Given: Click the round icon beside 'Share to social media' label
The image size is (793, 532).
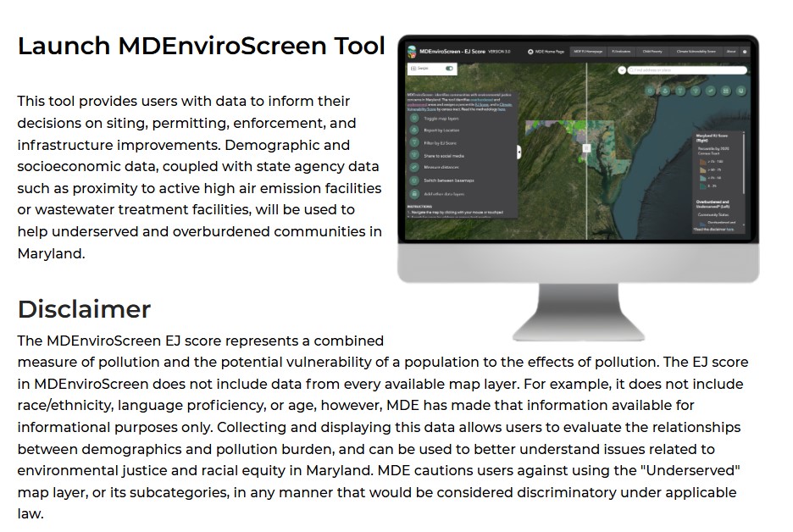Looking at the screenshot, I should click(414, 155).
